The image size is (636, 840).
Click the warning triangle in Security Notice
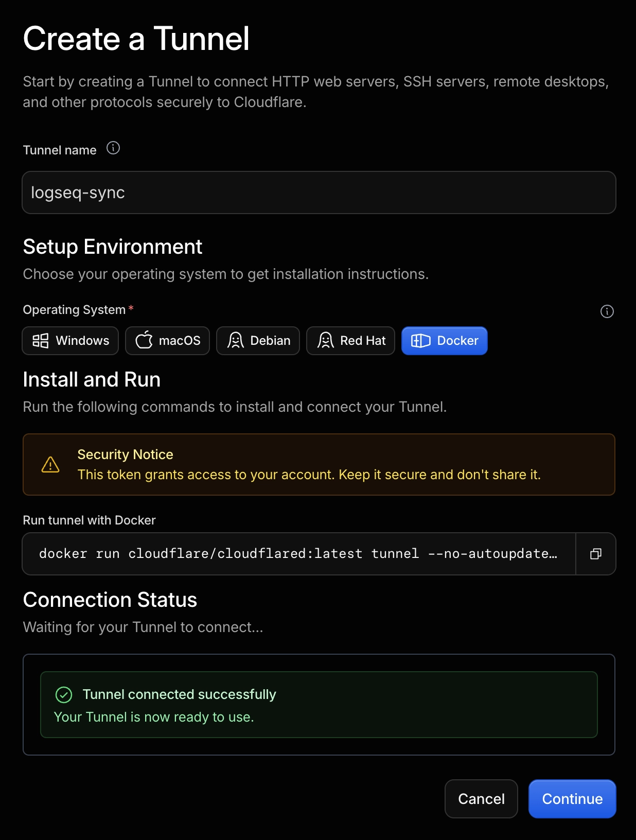click(50, 464)
